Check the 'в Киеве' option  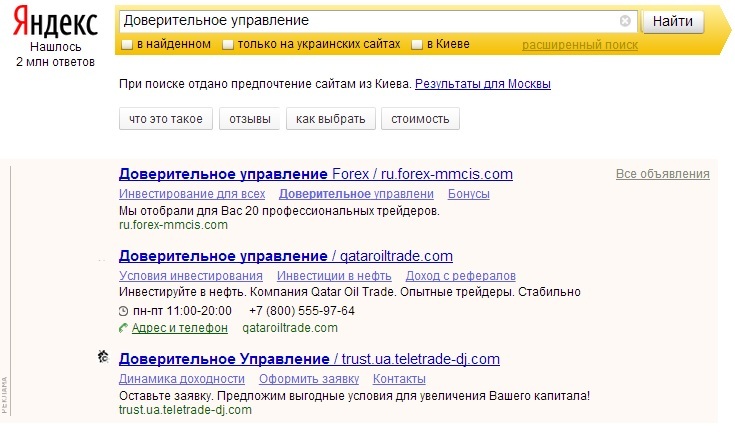click(x=417, y=45)
